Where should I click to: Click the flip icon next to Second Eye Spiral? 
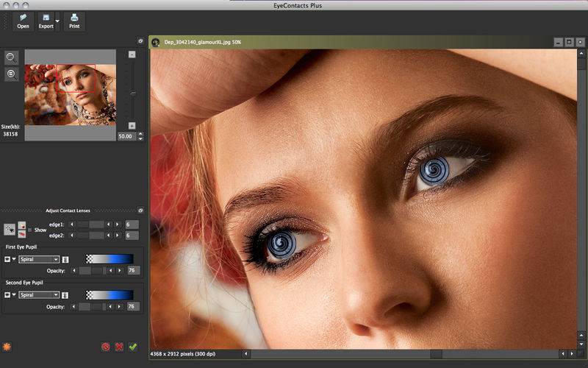point(65,295)
